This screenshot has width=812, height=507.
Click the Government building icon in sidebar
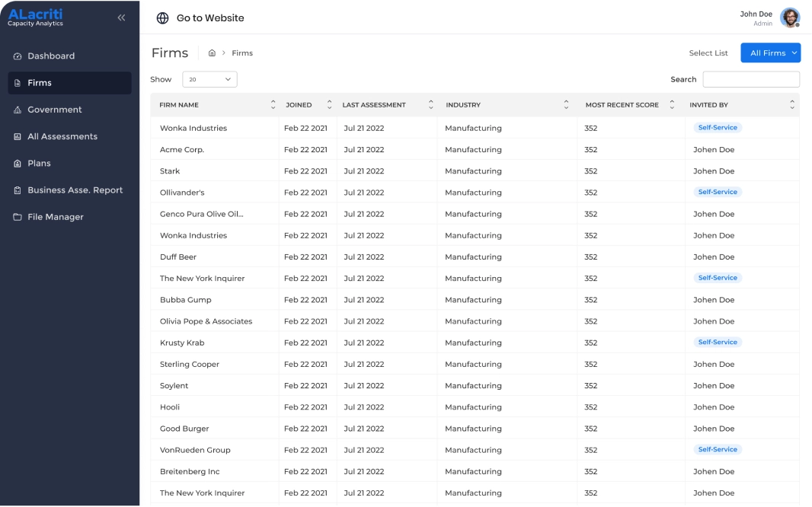click(x=18, y=110)
